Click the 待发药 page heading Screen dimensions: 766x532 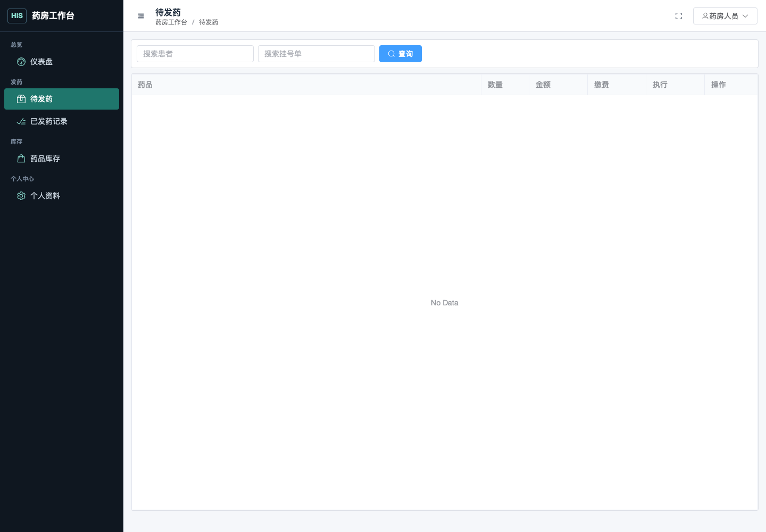(x=168, y=12)
